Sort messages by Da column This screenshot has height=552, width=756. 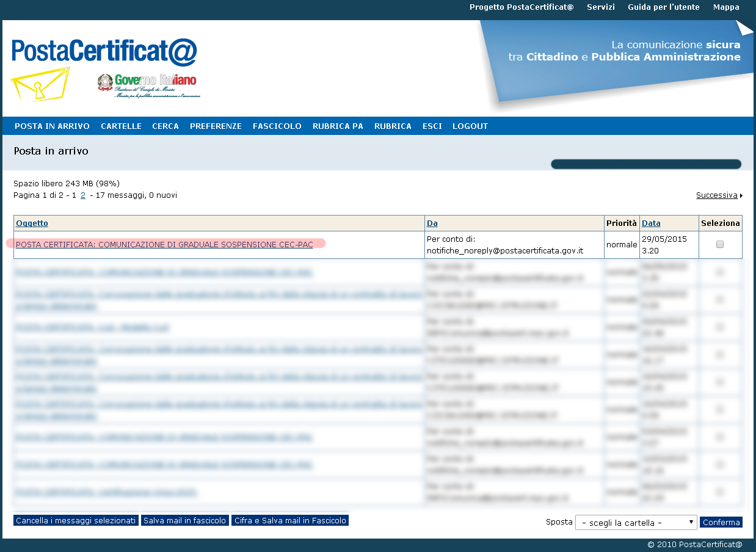tap(432, 223)
